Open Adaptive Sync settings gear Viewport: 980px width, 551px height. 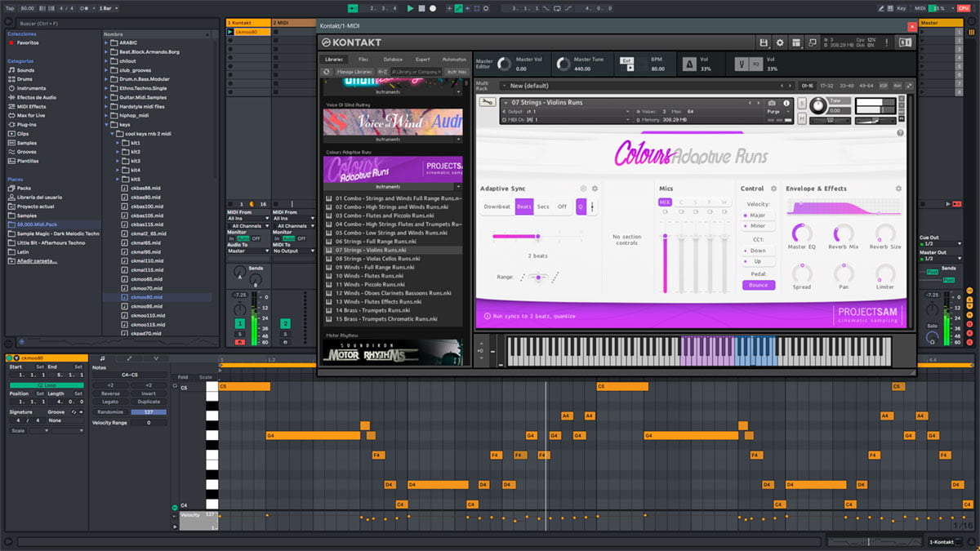point(595,189)
